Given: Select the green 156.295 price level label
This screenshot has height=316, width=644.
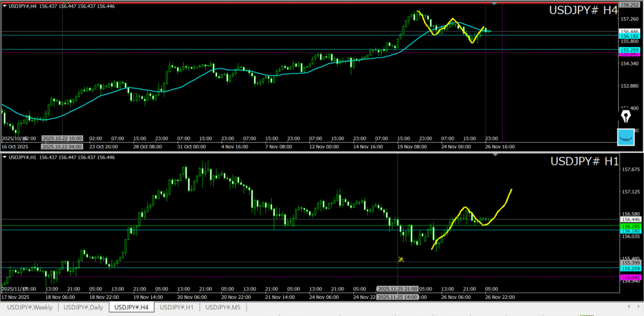Looking at the screenshot, I should tap(630, 226).
